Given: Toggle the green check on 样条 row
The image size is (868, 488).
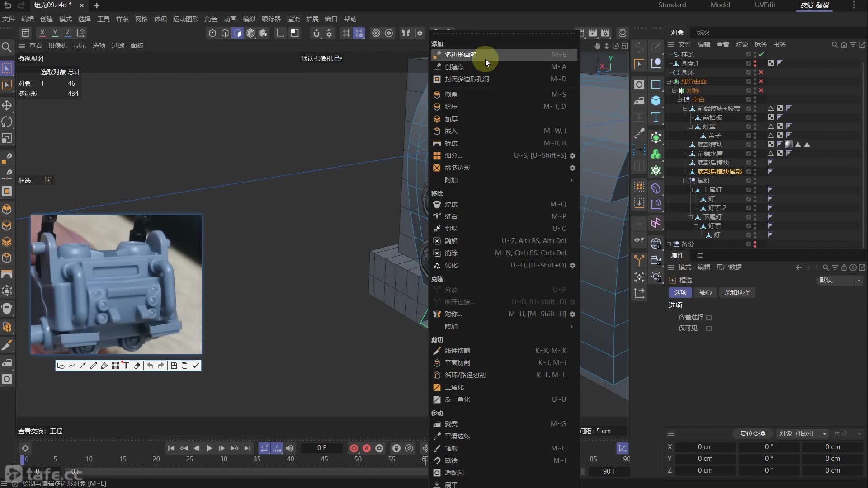Looking at the screenshot, I should pyautogui.click(x=761, y=54).
